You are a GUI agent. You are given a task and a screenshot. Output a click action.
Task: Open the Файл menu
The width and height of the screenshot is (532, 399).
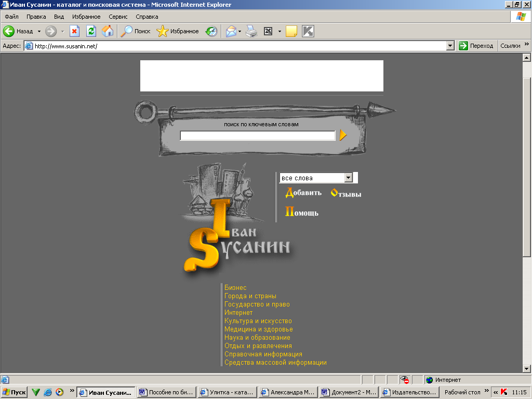tap(11, 17)
